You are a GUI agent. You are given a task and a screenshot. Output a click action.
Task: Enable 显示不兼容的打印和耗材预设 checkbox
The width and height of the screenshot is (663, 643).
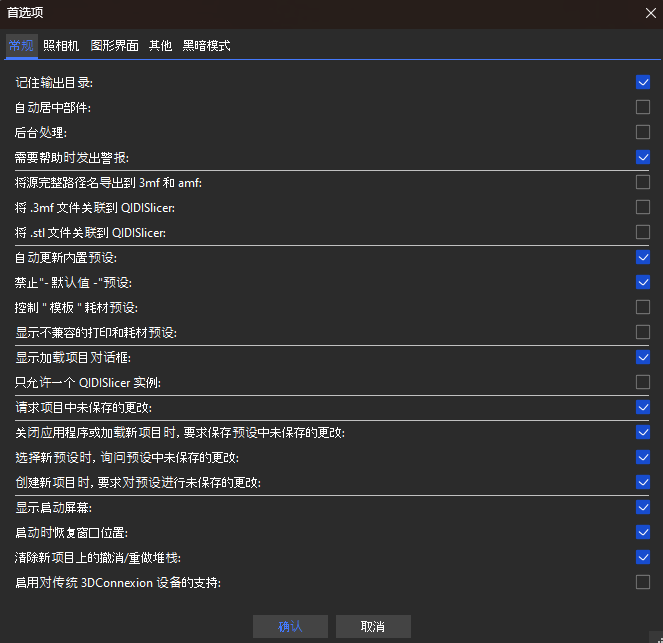643,332
